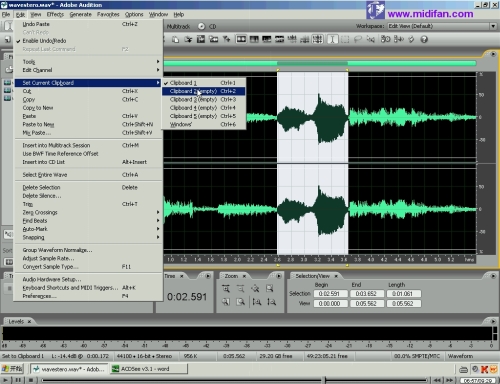Open Selection/View panel options menu icon
Screen dimensions: 500x384
point(493,276)
